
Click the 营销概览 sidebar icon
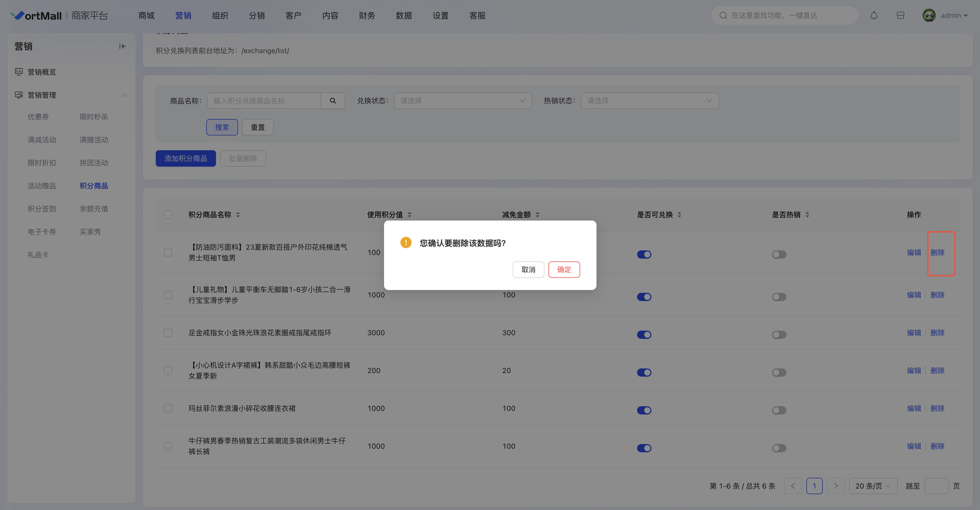click(19, 72)
